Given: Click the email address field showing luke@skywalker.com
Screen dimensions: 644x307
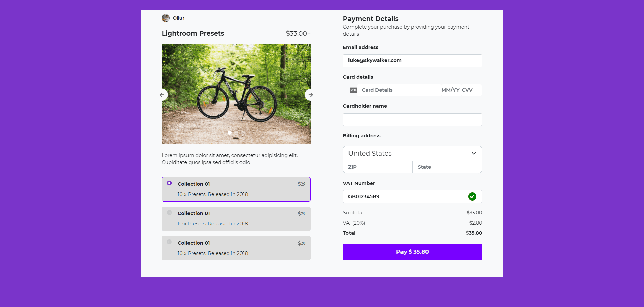Looking at the screenshot, I should 412,61.
